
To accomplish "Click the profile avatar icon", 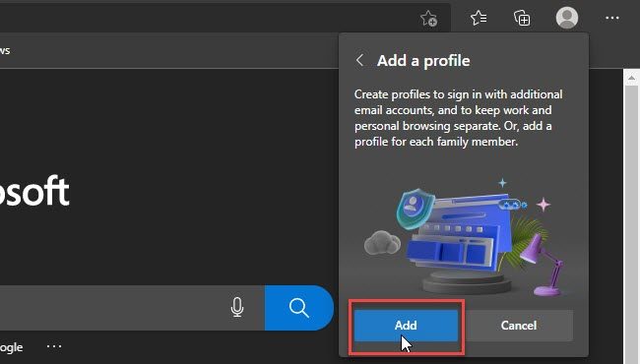I will coord(567,18).
